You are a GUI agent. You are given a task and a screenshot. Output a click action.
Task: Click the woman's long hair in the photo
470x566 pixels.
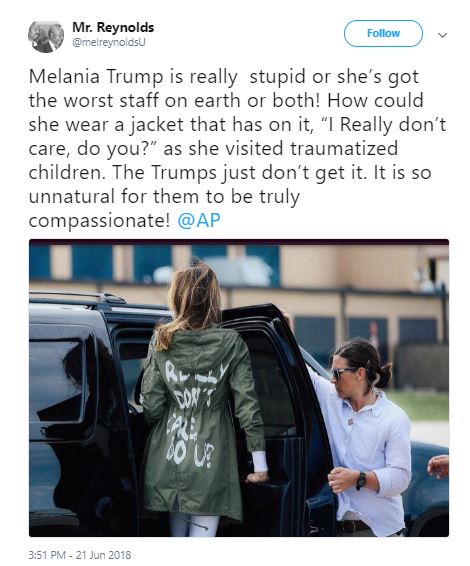[x=192, y=302]
